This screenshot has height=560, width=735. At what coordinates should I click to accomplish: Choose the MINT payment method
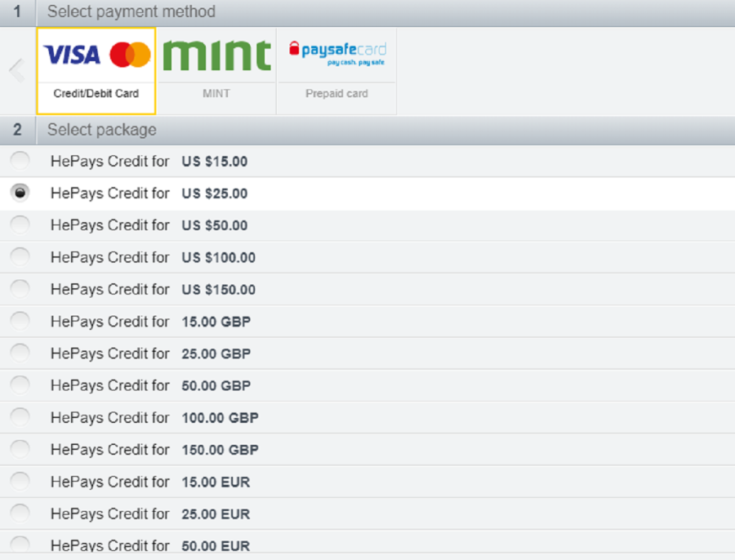click(216, 71)
